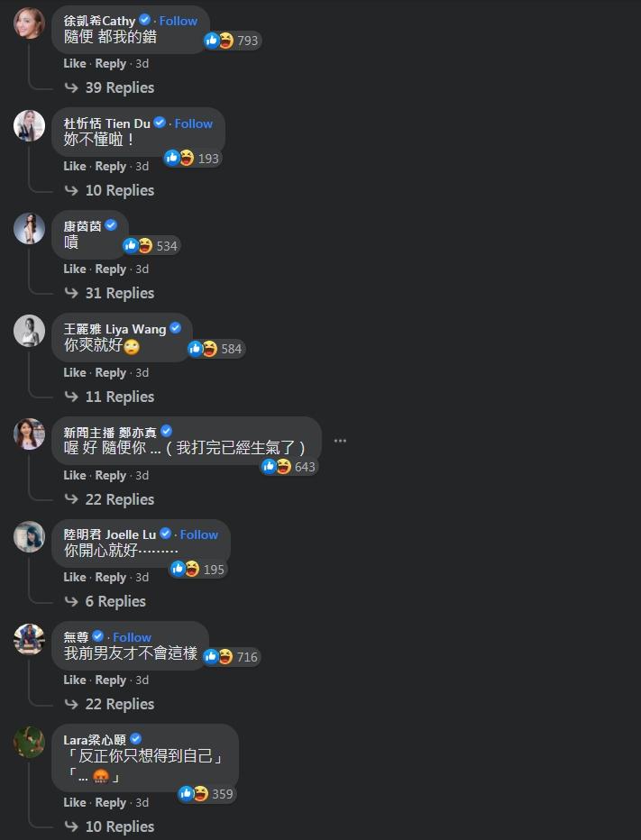Open Lara梁心頤's avatar image
Screen dimensions: 641x840
pyautogui.click(x=29, y=742)
